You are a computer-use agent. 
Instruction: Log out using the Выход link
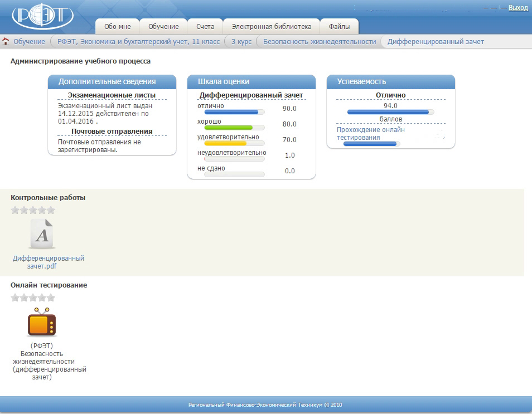(x=518, y=8)
